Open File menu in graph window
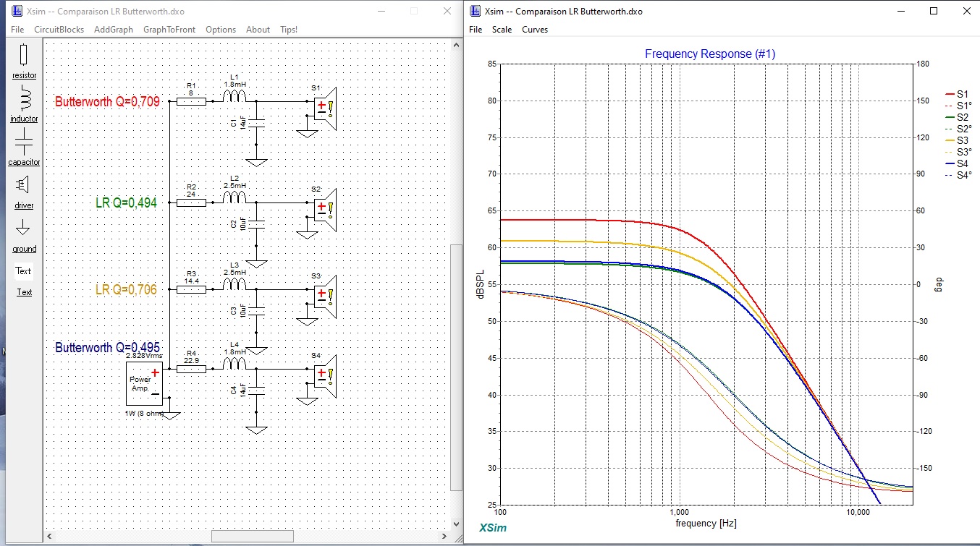Screen dimensions: 980x546 point(476,30)
